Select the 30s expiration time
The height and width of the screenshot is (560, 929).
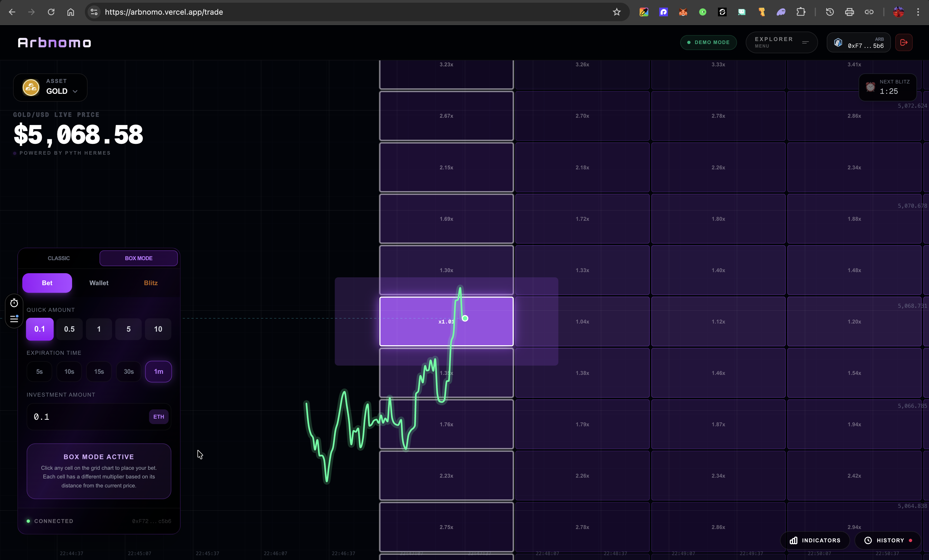tap(129, 372)
